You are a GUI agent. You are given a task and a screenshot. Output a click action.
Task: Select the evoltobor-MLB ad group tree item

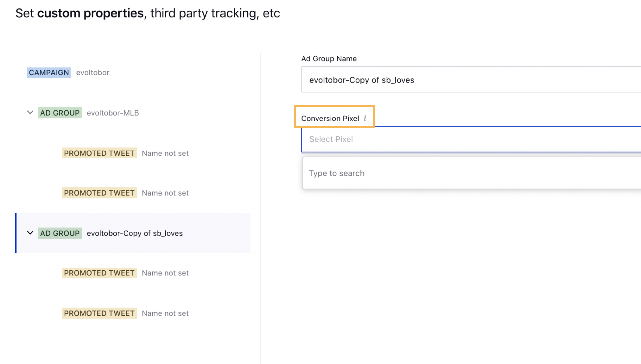click(x=112, y=113)
